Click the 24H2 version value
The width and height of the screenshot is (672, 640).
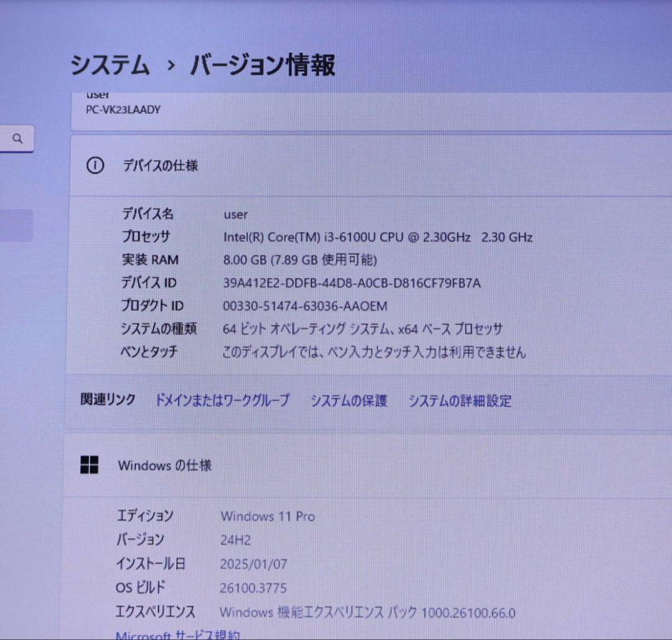click(236, 540)
